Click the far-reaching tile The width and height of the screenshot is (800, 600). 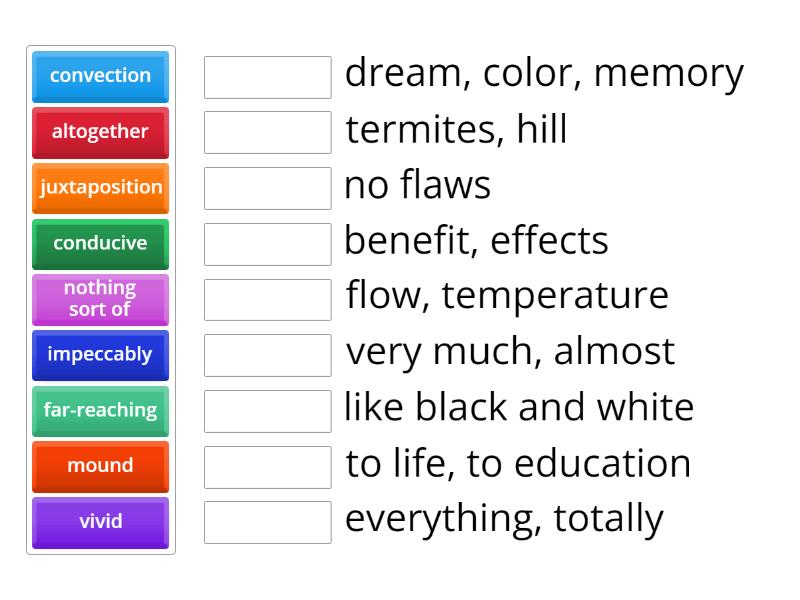pyautogui.click(x=100, y=410)
